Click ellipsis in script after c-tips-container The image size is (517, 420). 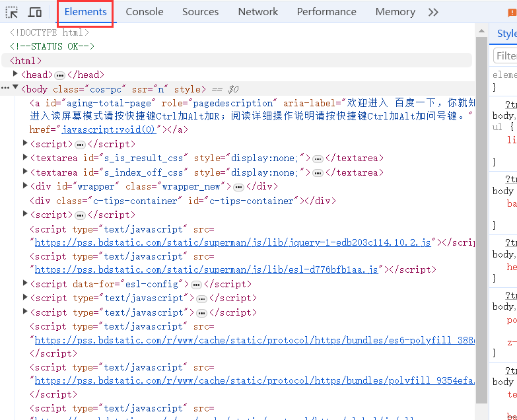[80, 215]
